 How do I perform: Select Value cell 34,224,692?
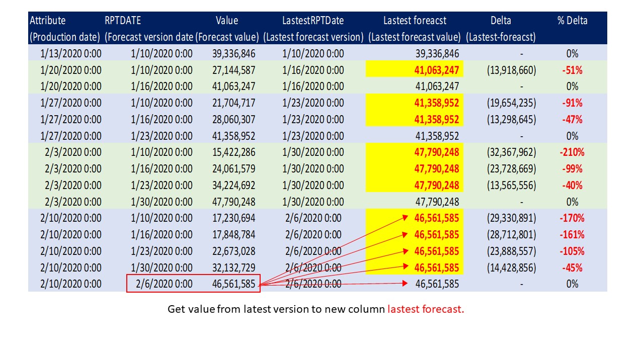pos(234,186)
